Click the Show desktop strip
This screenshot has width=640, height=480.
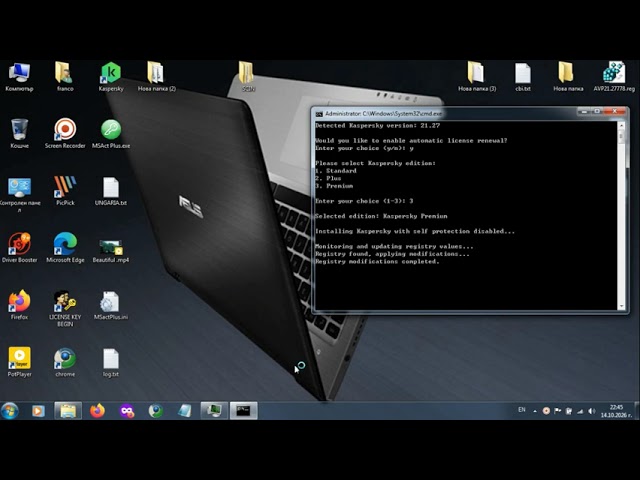pyautogui.click(x=637, y=411)
